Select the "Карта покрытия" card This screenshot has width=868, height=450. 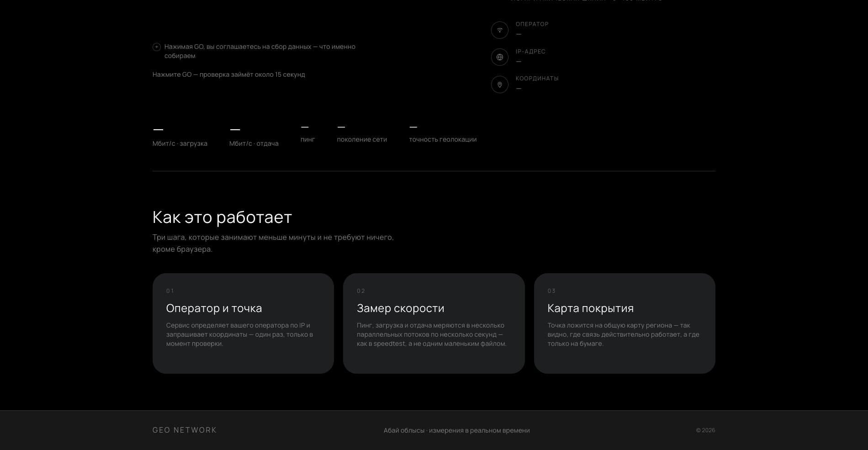coord(625,323)
